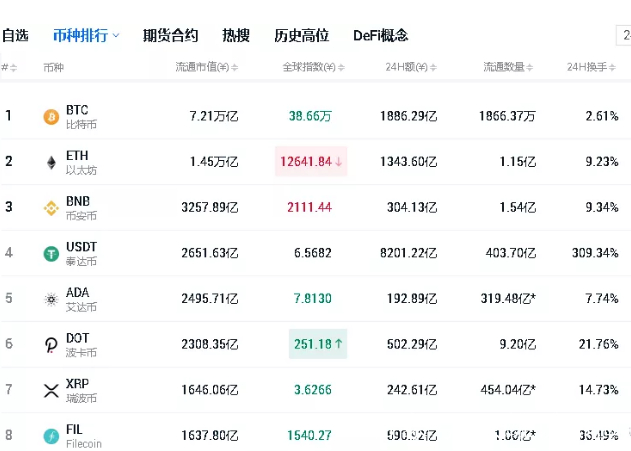
Task: Click USDT price 6.5682
Action: pos(313,253)
